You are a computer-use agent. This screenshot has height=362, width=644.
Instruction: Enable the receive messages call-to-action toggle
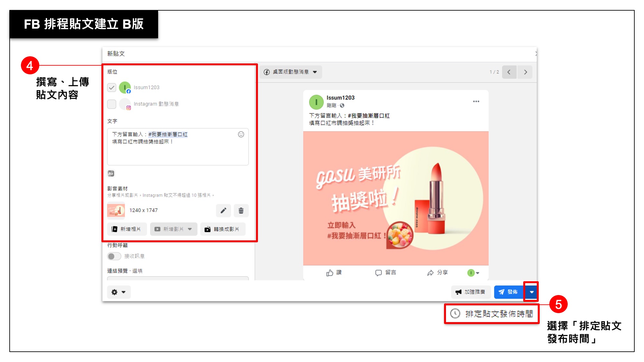114,256
